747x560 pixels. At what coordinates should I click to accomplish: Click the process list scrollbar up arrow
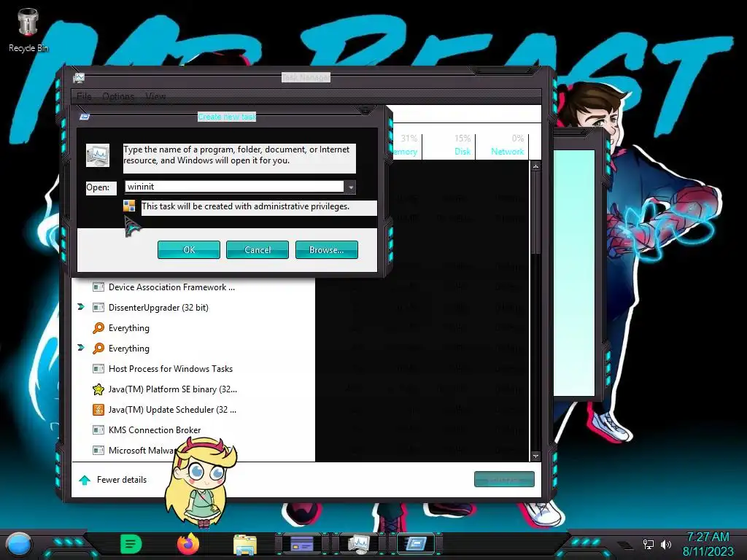click(x=535, y=167)
